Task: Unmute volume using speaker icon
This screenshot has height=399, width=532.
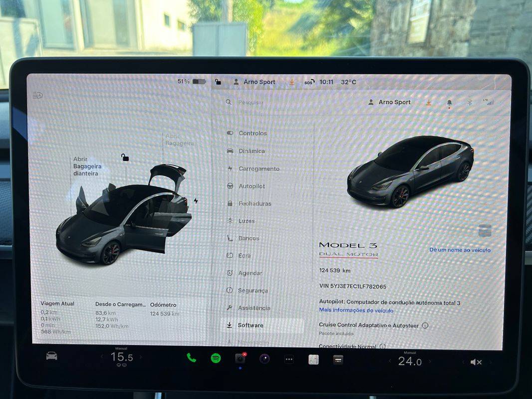Action: [x=476, y=363]
